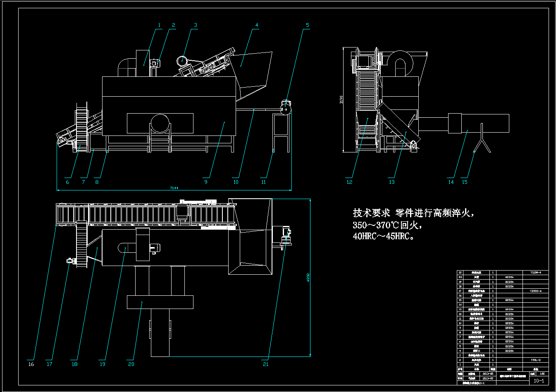Select callout number 15 under the side view
Viewport: 556px width, 392px height.
(464, 182)
